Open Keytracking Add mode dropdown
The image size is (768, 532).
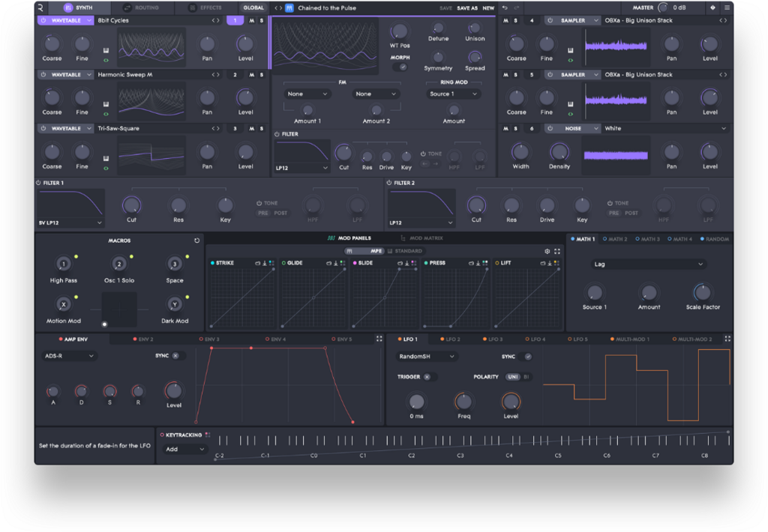pyautogui.click(x=184, y=450)
